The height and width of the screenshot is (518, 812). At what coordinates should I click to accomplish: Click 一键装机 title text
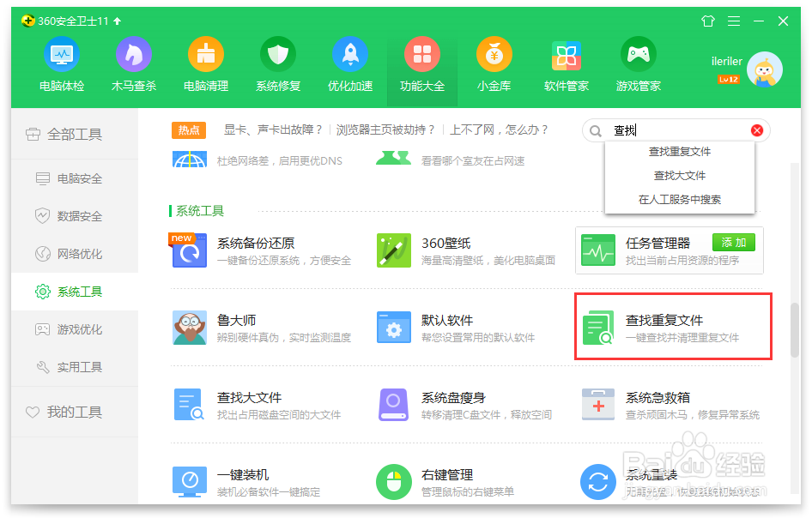coord(243,474)
